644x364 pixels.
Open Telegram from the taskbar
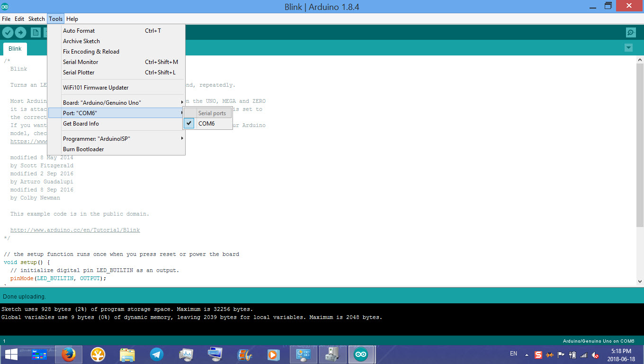click(156, 355)
